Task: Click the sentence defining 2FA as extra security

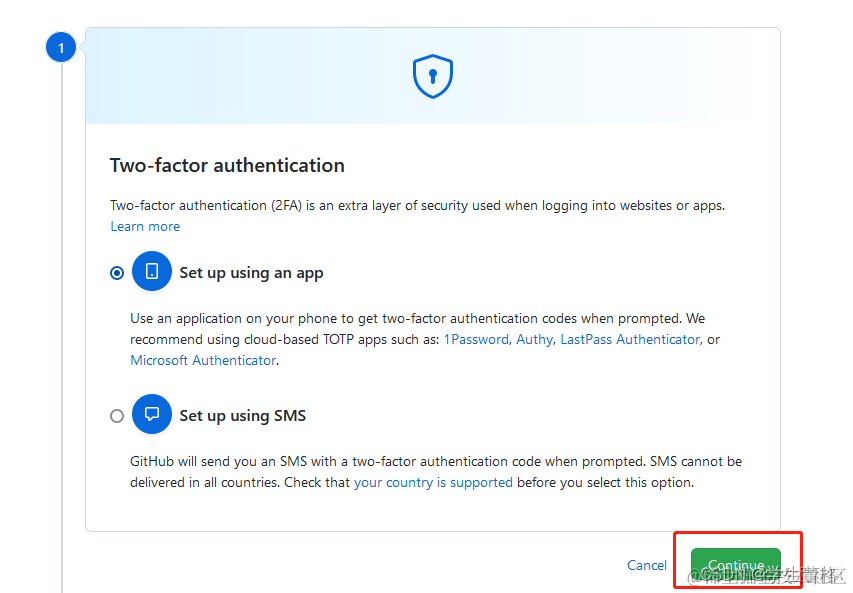Action: (417, 206)
